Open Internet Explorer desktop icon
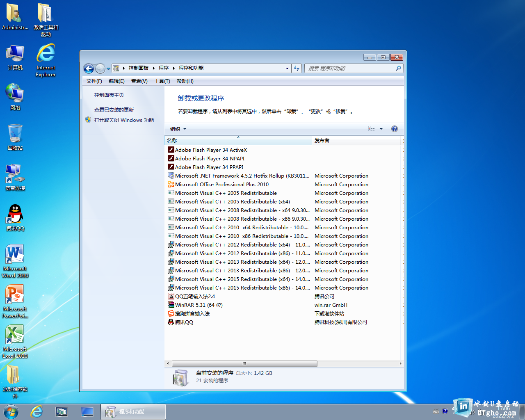The image size is (525, 420). 46,61
